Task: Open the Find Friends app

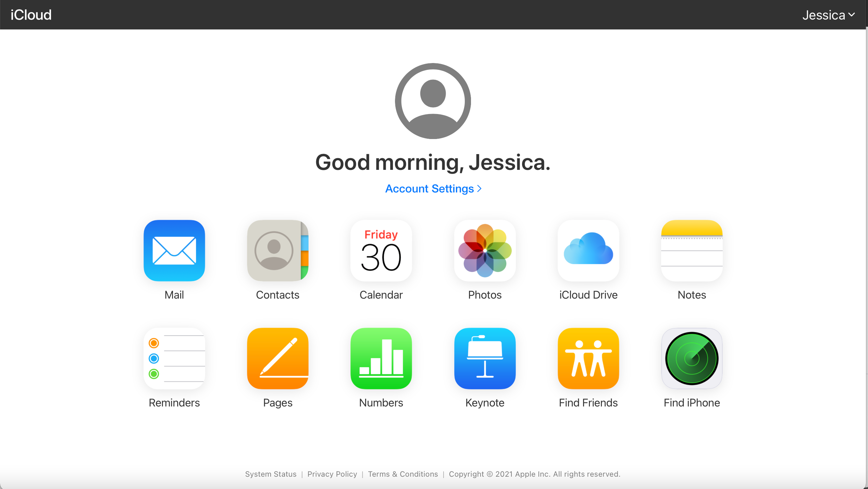Action: coord(588,359)
